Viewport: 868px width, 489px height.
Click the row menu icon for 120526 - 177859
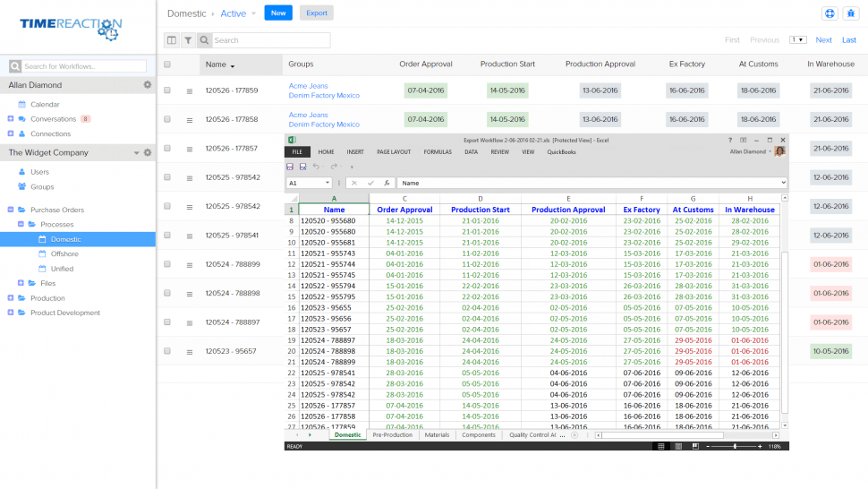(190, 91)
